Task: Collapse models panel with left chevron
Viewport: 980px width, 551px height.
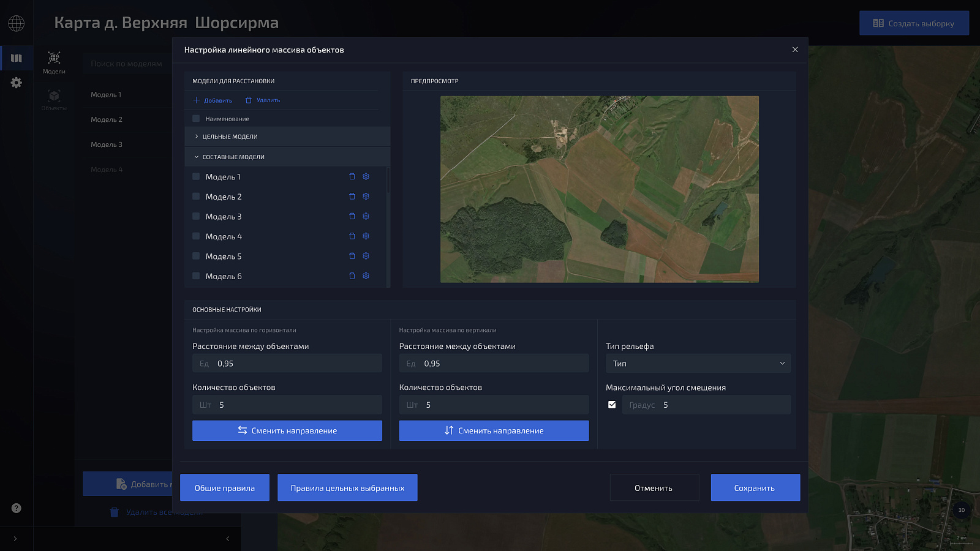Action: (x=228, y=539)
